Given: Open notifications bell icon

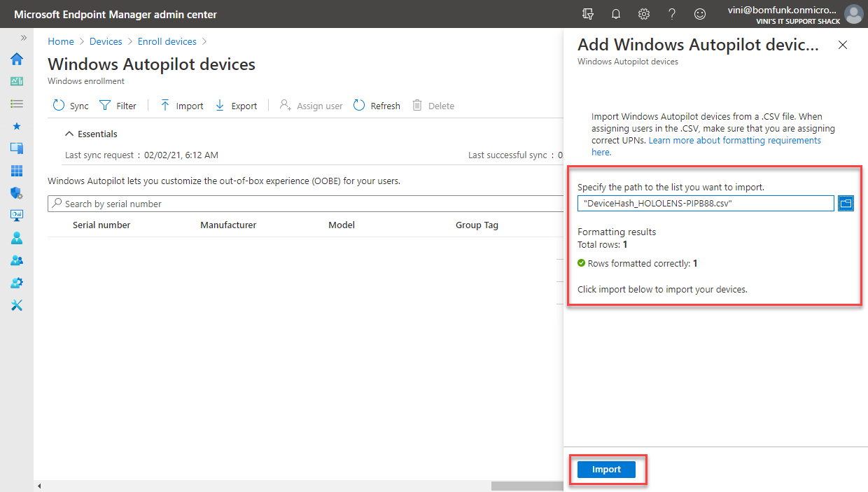Looking at the screenshot, I should (x=616, y=14).
